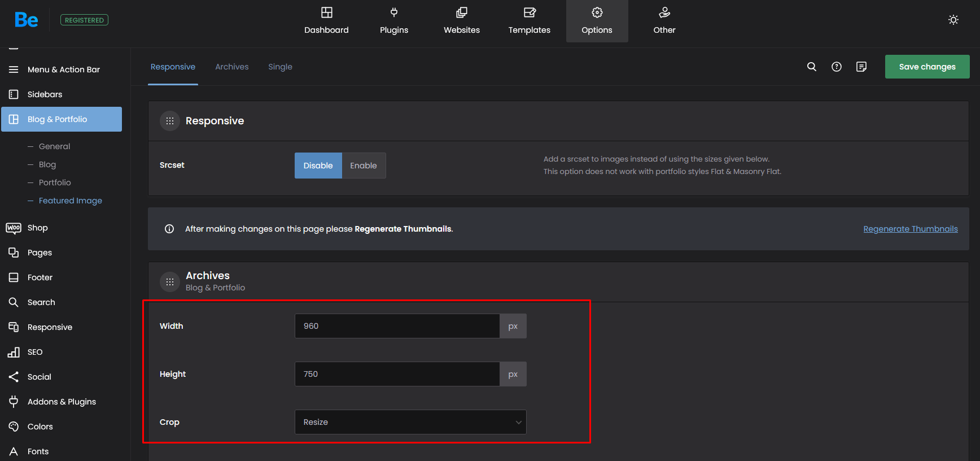This screenshot has width=980, height=461.
Task: Click the Pages copy icon
Action: click(14, 253)
